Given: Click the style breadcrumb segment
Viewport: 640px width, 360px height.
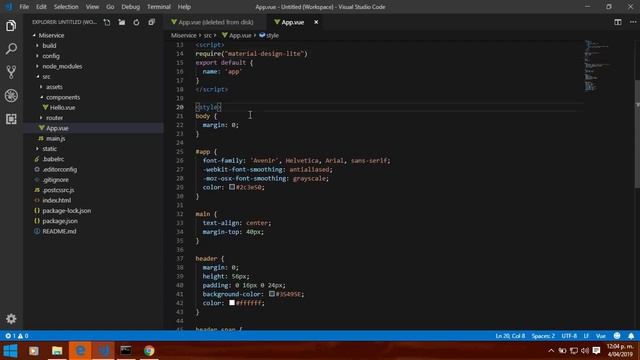Looking at the screenshot, I should tap(269, 36).
